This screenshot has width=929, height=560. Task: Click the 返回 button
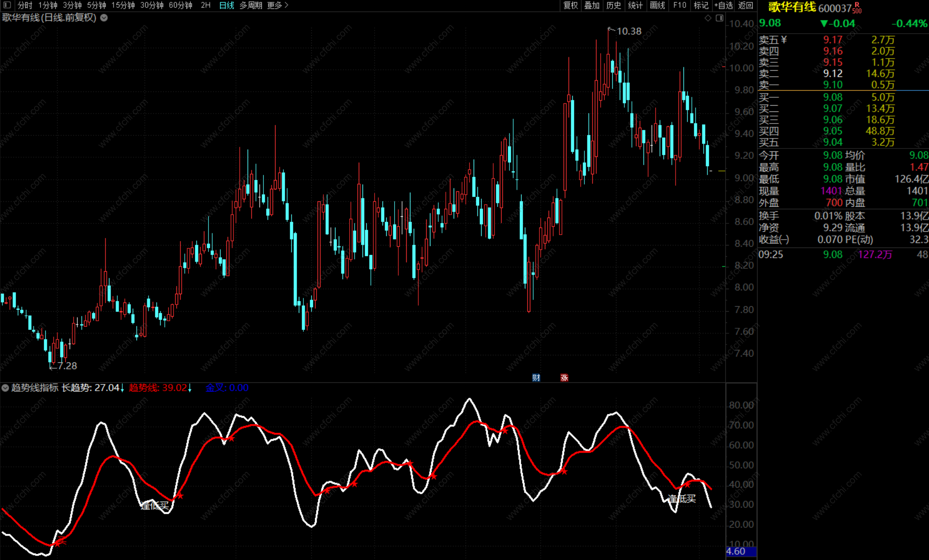[x=745, y=5]
